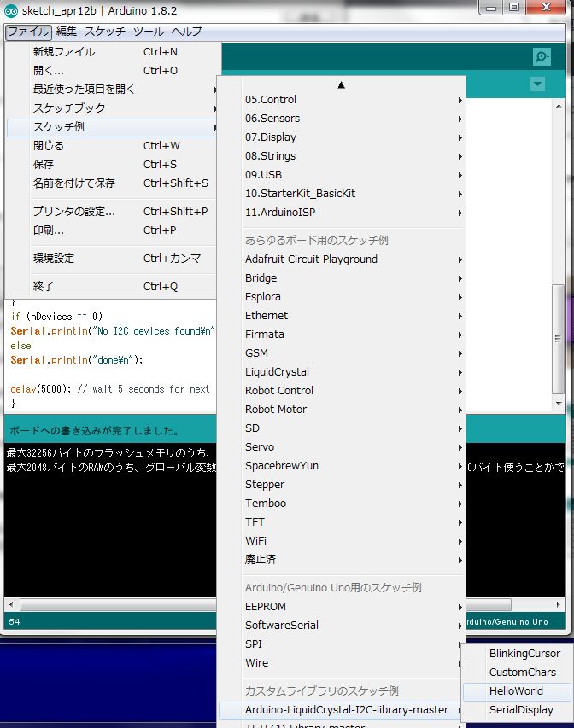Viewport: 574px width, 728px height.
Task: Expand スケッチ例 submenu
Action: tap(112, 127)
